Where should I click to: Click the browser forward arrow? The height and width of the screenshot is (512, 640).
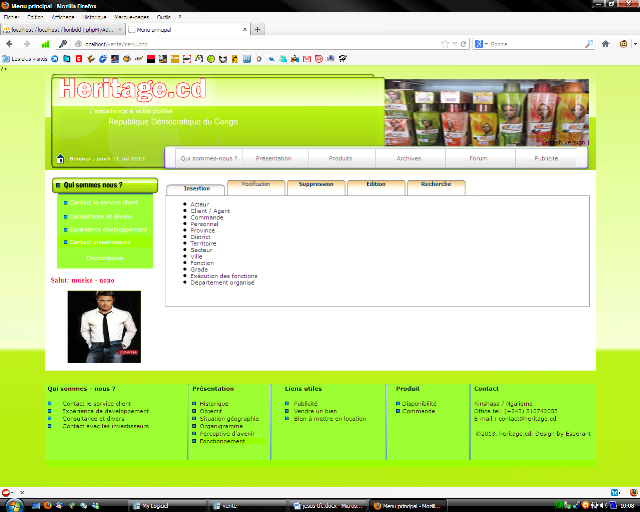coord(27,44)
